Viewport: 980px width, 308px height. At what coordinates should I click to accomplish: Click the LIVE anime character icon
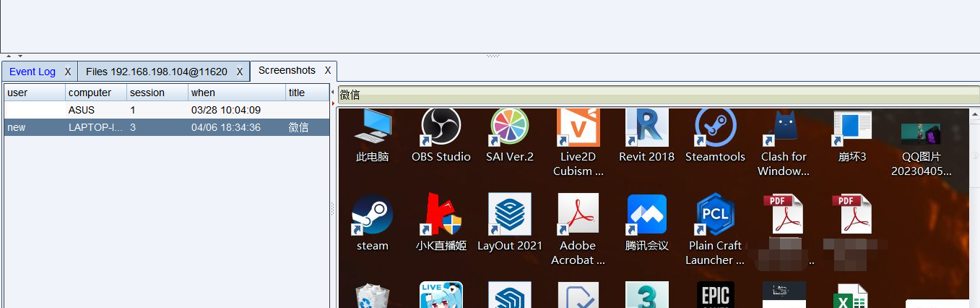click(x=441, y=295)
